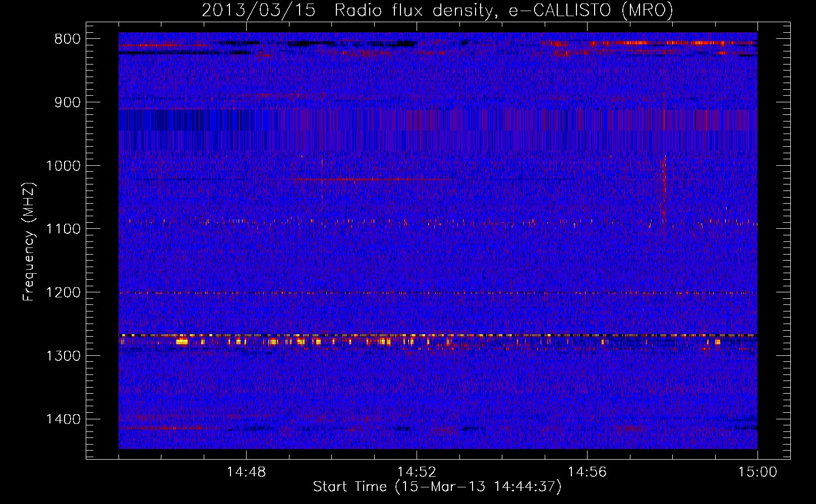Click the 1300 frequency axis label
This screenshot has width=816, height=504.
coord(63,356)
